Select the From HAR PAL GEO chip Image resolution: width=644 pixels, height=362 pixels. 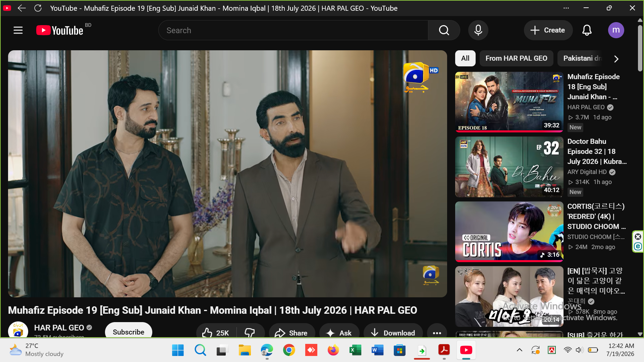pyautogui.click(x=516, y=58)
